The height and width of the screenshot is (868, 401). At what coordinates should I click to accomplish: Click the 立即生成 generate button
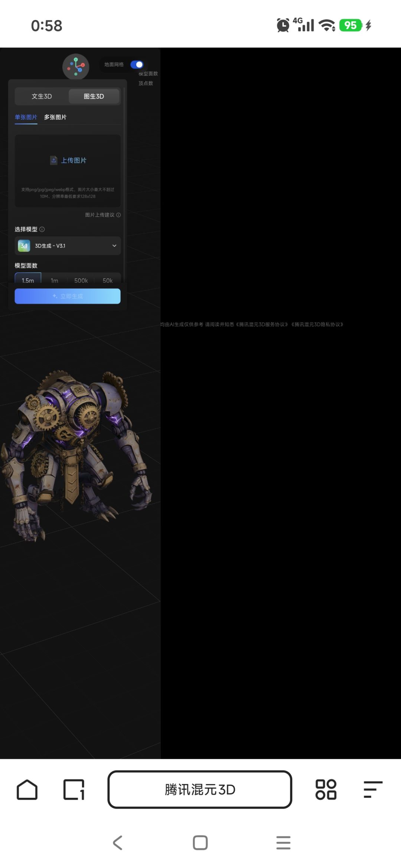pyautogui.click(x=68, y=296)
